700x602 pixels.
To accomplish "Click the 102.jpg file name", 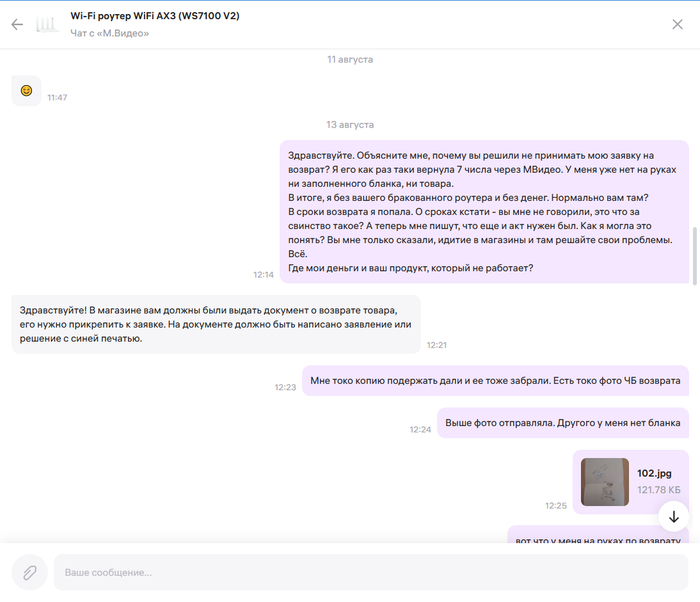I will [x=652, y=473].
